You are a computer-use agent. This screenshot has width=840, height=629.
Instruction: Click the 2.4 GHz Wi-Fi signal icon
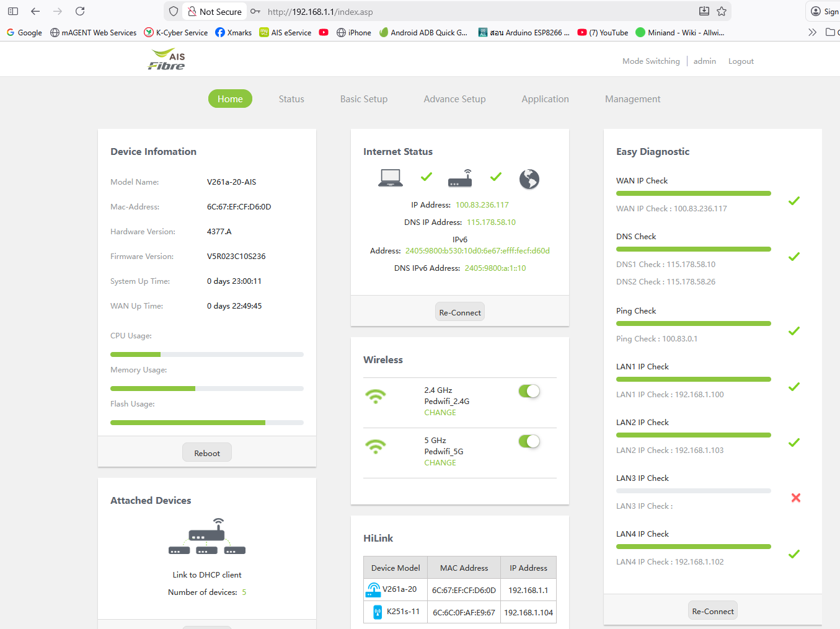(376, 397)
